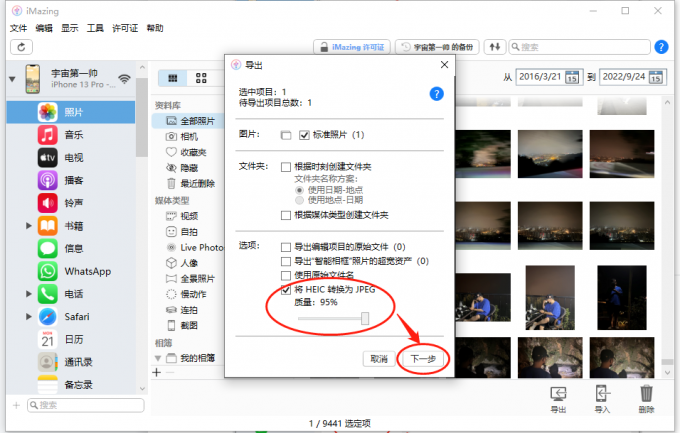This screenshot has height=433, width=680.
Task: Enable export original files of edited items
Action: pos(286,247)
